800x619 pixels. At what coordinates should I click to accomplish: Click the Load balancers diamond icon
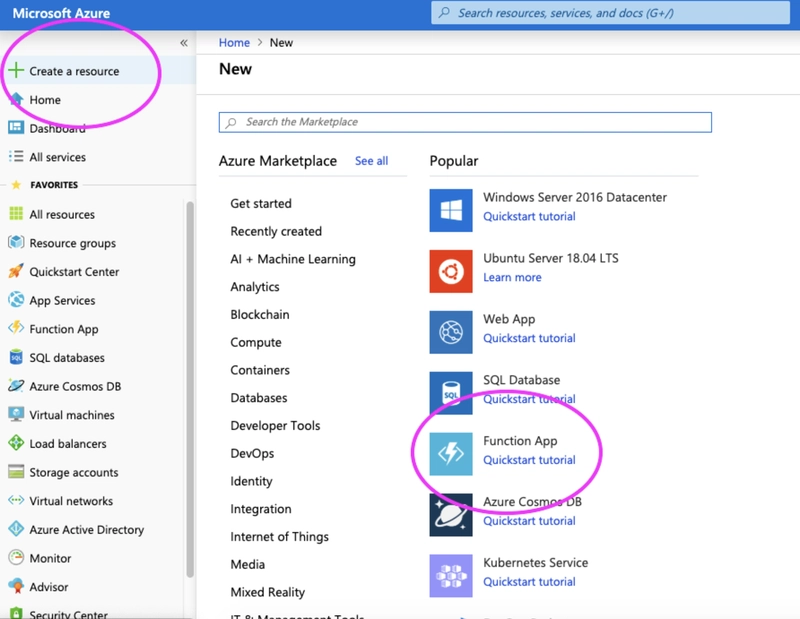(x=16, y=442)
